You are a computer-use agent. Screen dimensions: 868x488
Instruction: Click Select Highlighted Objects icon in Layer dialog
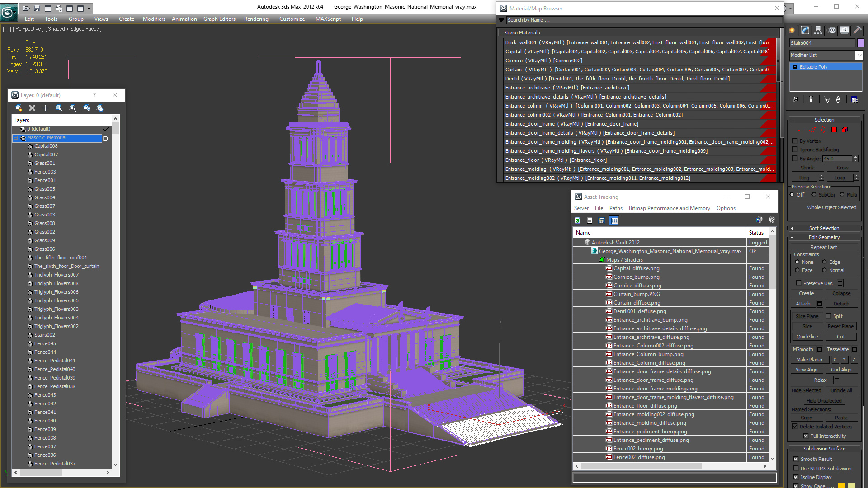[x=59, y=108]
